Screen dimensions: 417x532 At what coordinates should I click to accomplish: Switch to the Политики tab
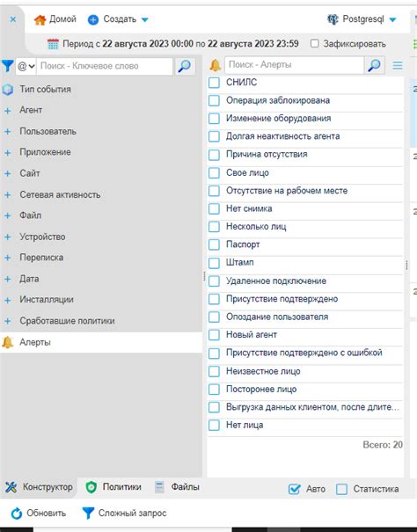coord(113,487)
